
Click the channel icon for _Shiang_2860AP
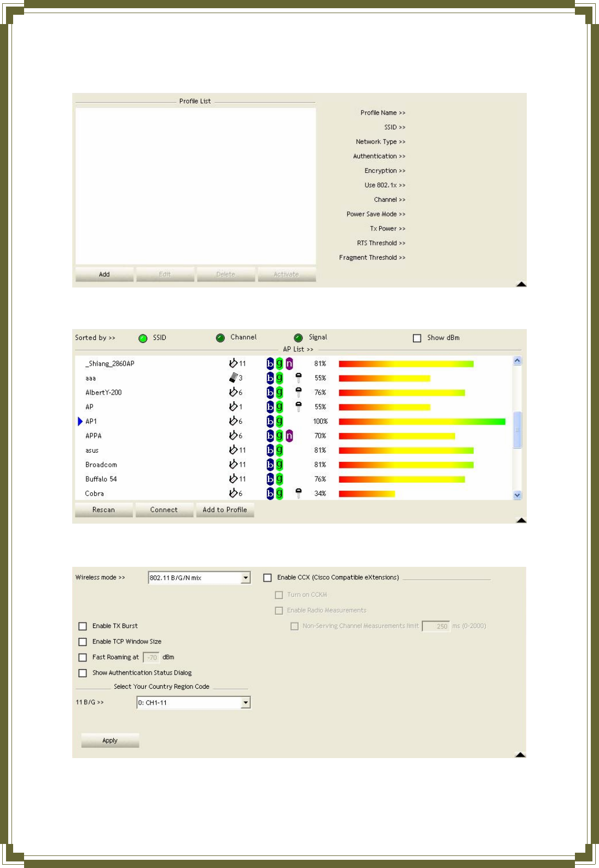pyautogui.click(x=234, y=363)
